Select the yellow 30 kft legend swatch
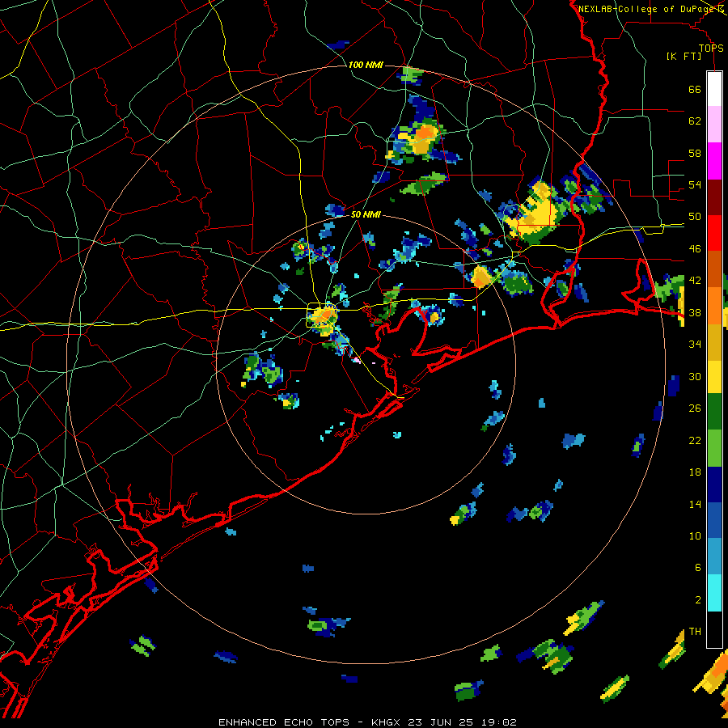This screenshot has height=728, width=728. point(714,376)
